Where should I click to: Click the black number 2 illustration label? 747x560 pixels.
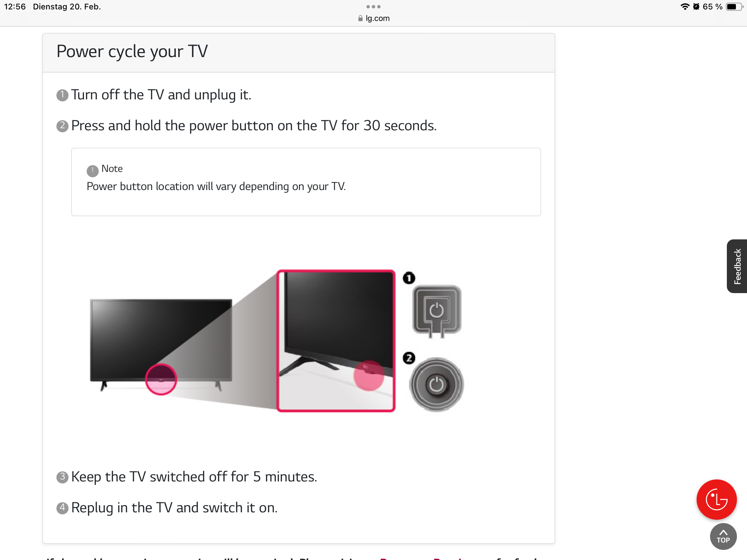coord(409,358)
